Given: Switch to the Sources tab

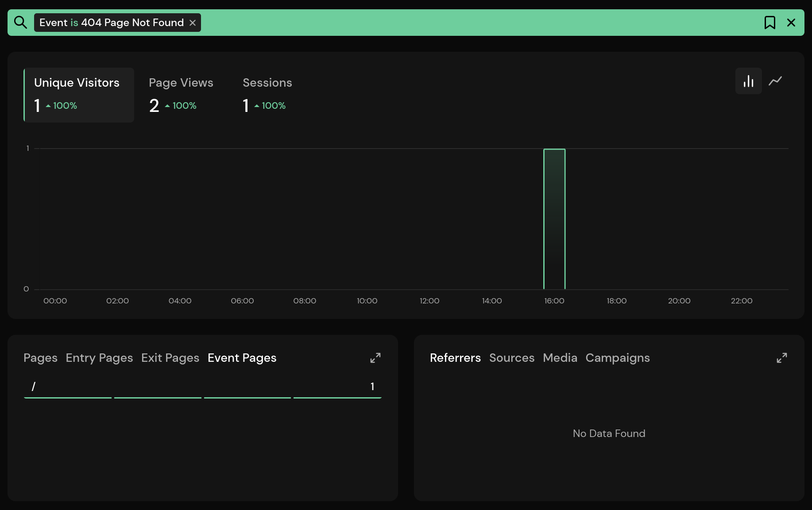Looking at the screenshot, I should pyautogui.click(x=511, y=358).
